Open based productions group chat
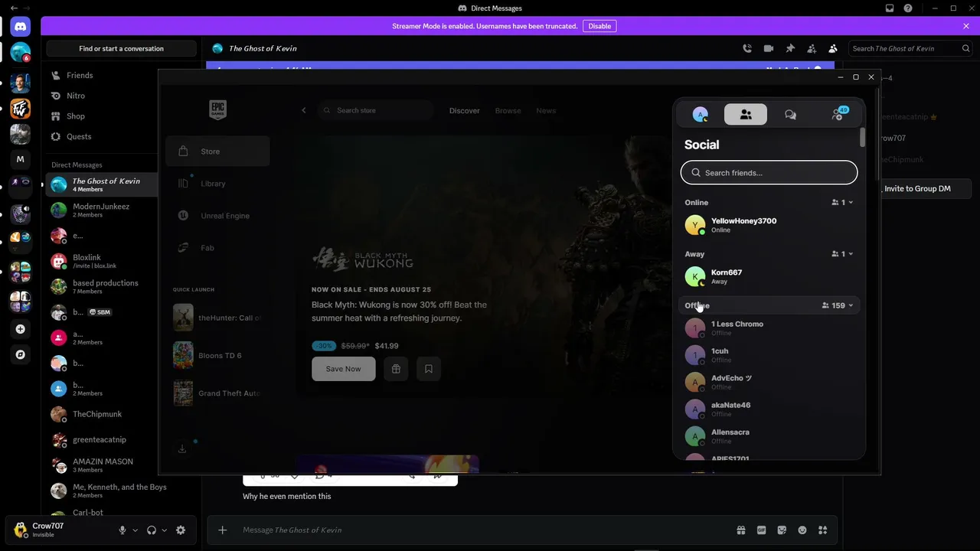 click(103, 286)
